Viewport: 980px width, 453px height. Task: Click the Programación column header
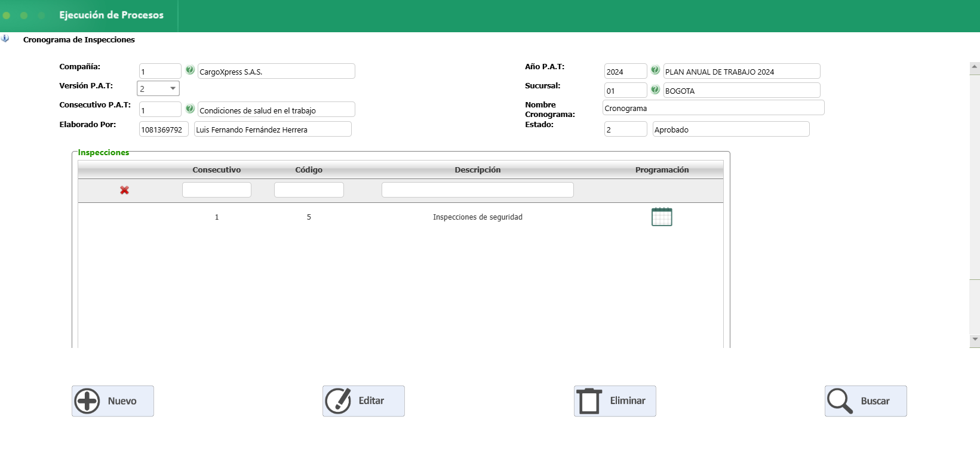point(662,170)
